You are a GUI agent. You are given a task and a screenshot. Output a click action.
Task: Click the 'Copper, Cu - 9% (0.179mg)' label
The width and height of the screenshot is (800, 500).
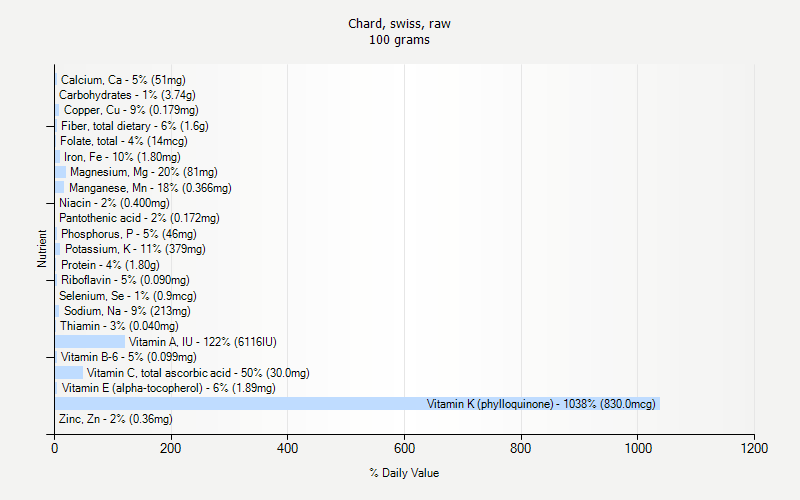[131, 110]
